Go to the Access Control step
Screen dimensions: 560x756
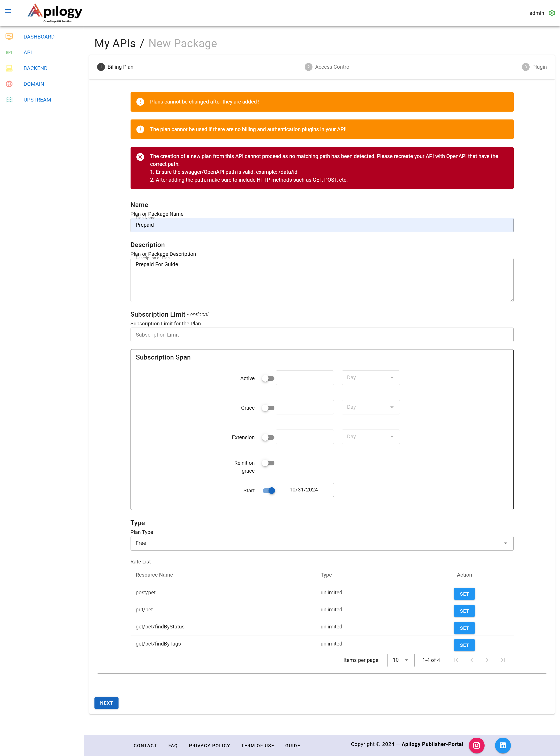point(328,67)
